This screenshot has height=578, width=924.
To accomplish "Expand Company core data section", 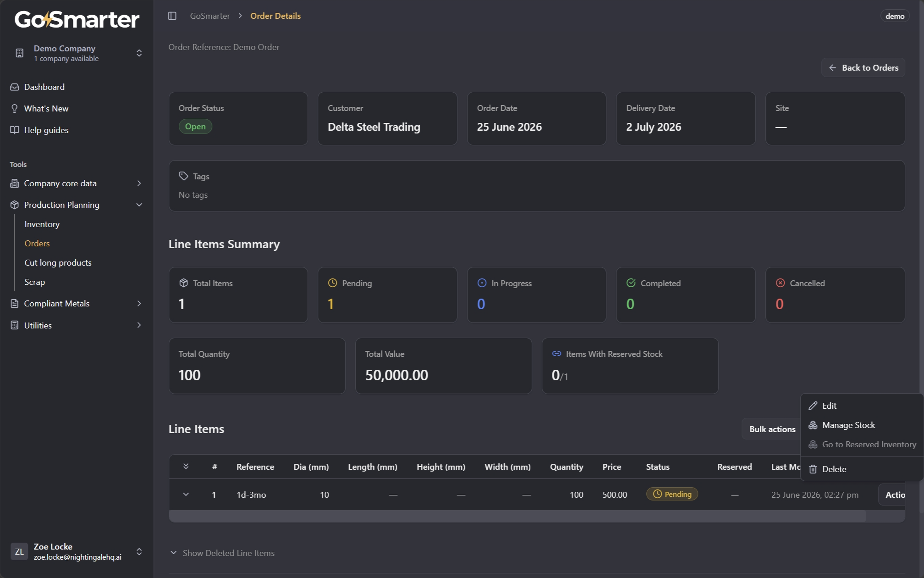I will click(x=139, y=183).
